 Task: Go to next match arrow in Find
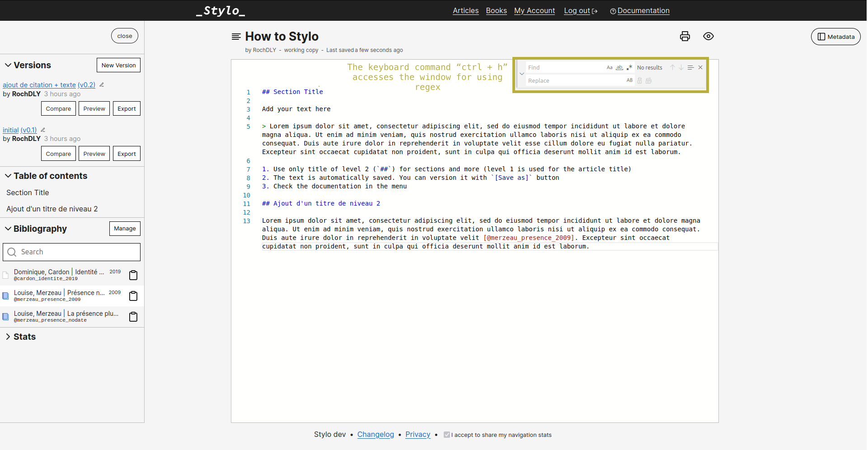click(x=681, y=67)
